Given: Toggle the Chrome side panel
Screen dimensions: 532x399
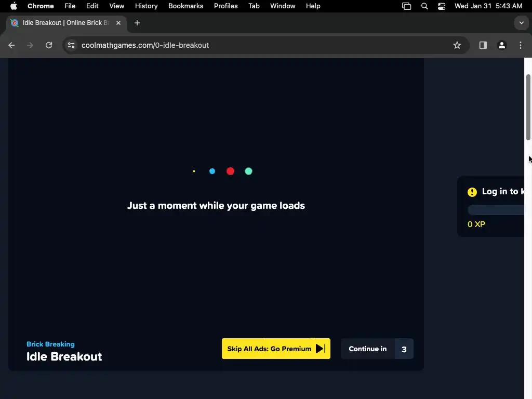Looking at the screenshot, I should coord(483,45).
